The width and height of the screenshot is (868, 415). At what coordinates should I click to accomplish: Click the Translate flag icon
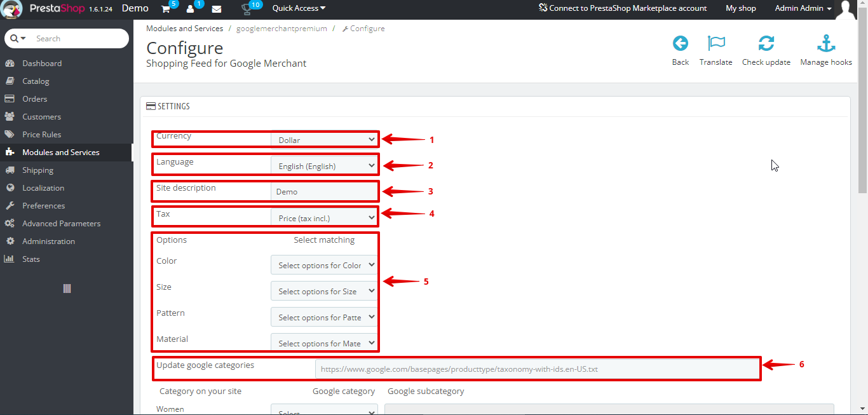point(716,43)
